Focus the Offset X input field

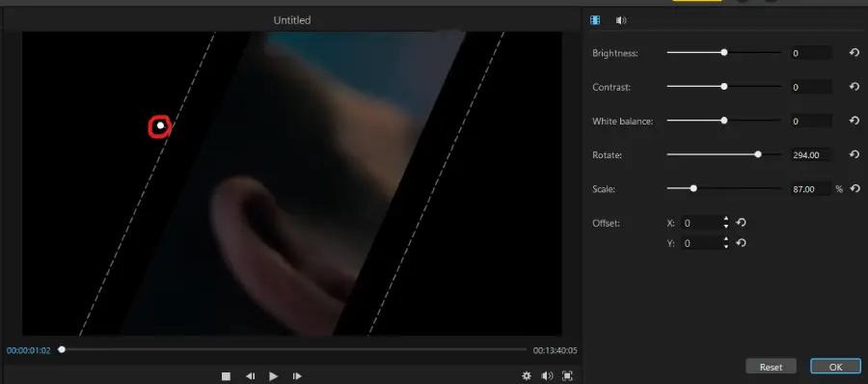point(701,223)
